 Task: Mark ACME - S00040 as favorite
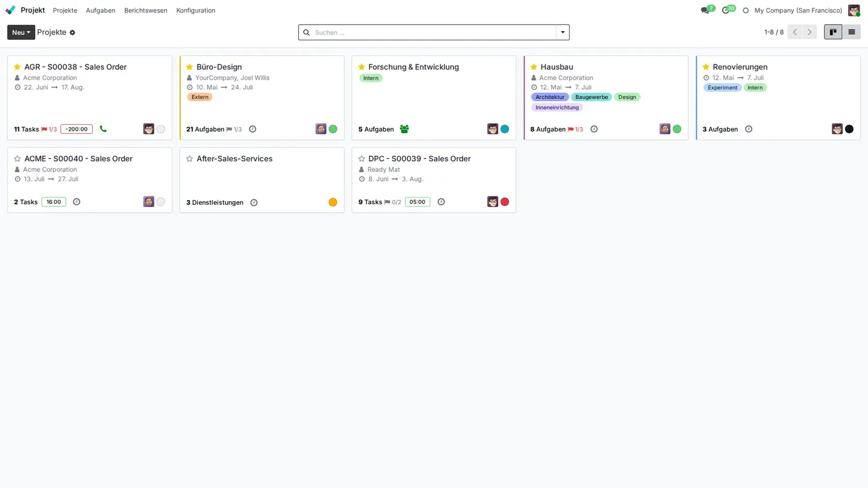17,158
